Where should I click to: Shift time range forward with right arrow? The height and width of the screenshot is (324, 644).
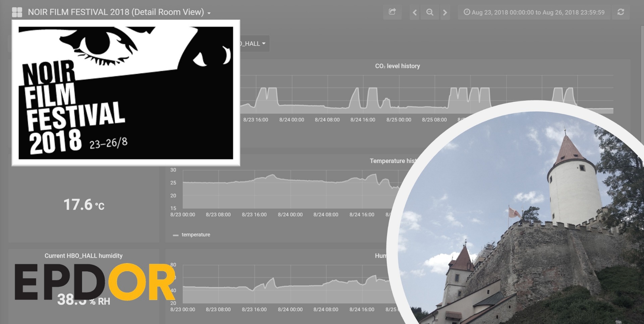click(x=445, y=12)
